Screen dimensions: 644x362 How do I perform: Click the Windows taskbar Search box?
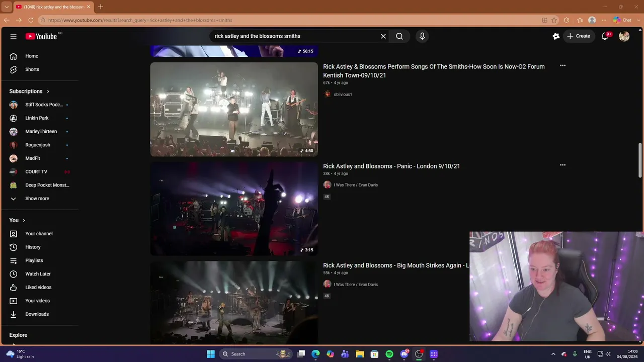[x=257, y=354]
